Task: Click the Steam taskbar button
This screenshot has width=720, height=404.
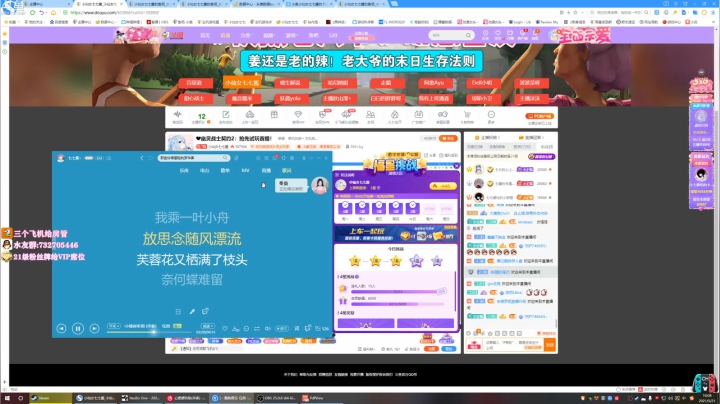Action: [51, 398]
